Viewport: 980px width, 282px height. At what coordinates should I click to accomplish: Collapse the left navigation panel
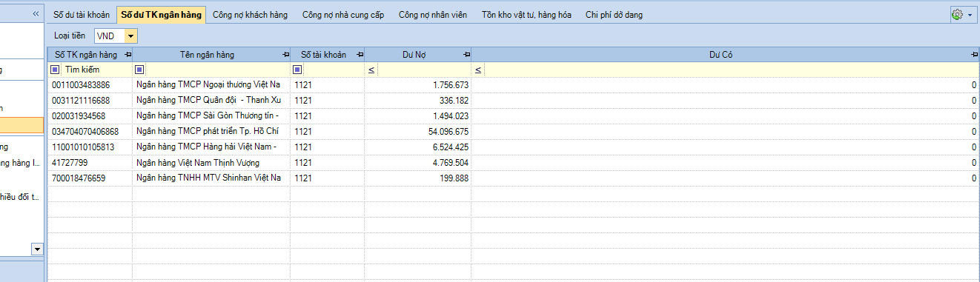[x=36, y=14]
